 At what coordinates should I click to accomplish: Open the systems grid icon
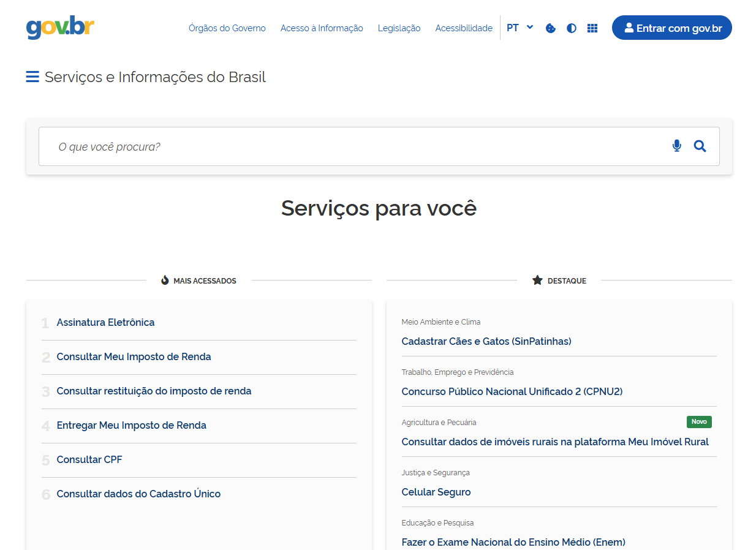[x=592, y=28]
